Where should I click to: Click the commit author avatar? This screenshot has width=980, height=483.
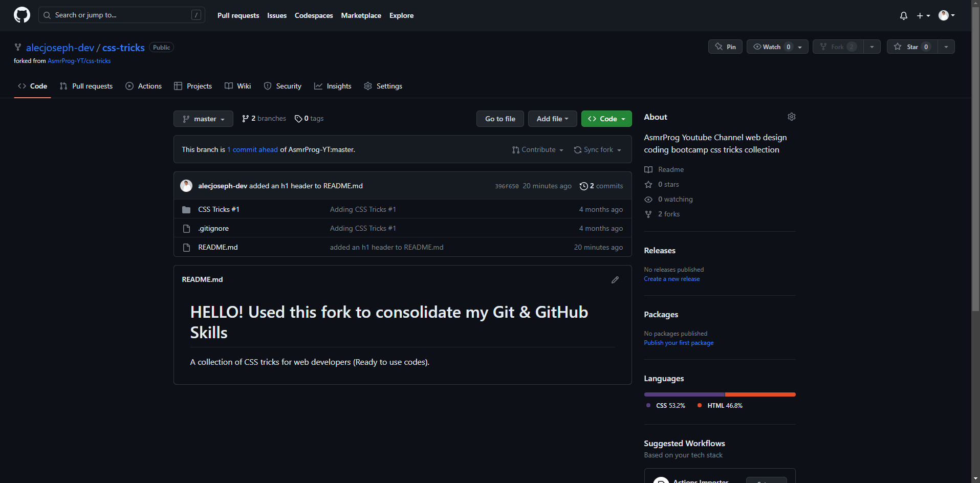tap(186, 186)
